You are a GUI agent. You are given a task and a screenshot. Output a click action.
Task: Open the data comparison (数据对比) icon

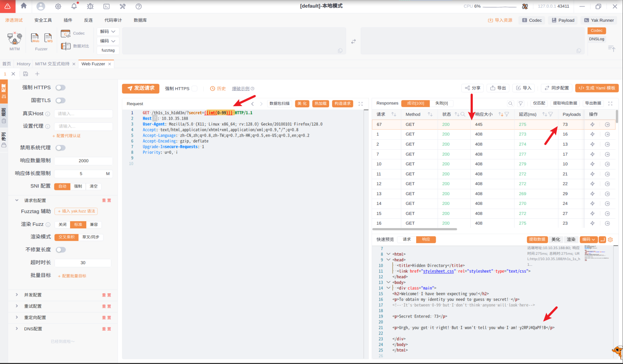pos(66,46)
